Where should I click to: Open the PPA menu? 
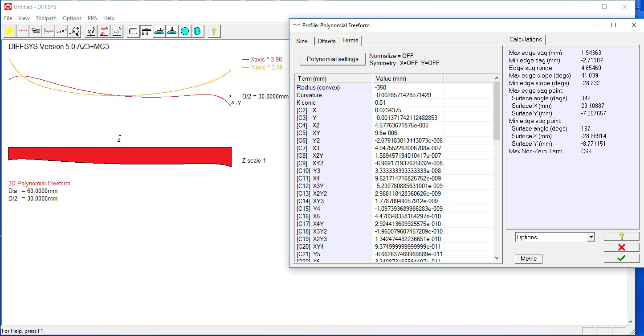pyautogui.click(x=92, y=18)
